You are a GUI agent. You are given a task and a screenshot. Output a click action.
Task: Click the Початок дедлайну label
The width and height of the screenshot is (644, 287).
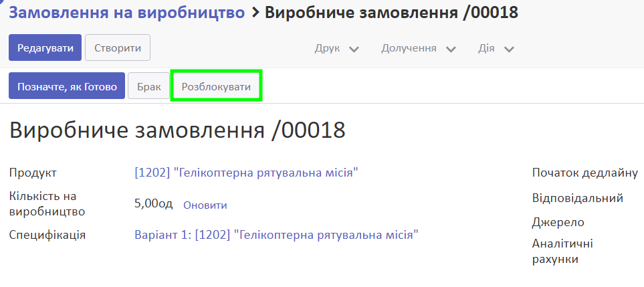point(585,173)
